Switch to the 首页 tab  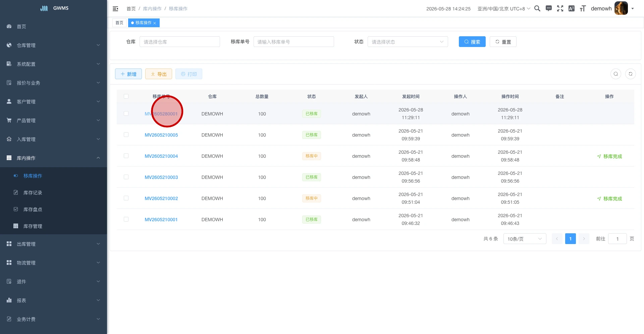pos(119,23)
